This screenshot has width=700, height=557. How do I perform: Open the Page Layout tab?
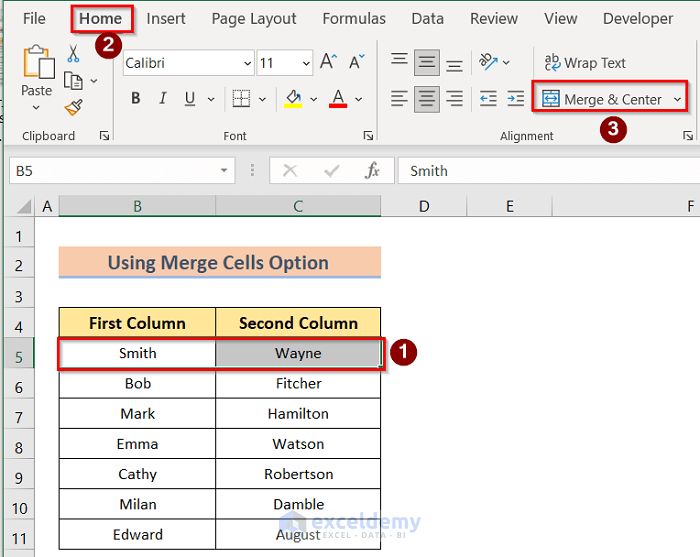pos(254,18)
